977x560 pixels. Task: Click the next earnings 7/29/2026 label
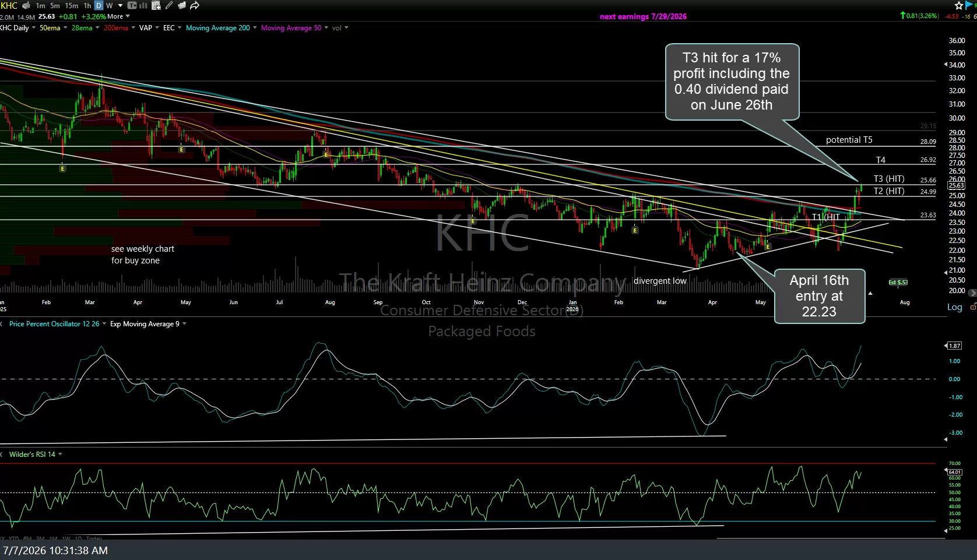(x=643, y=16)
